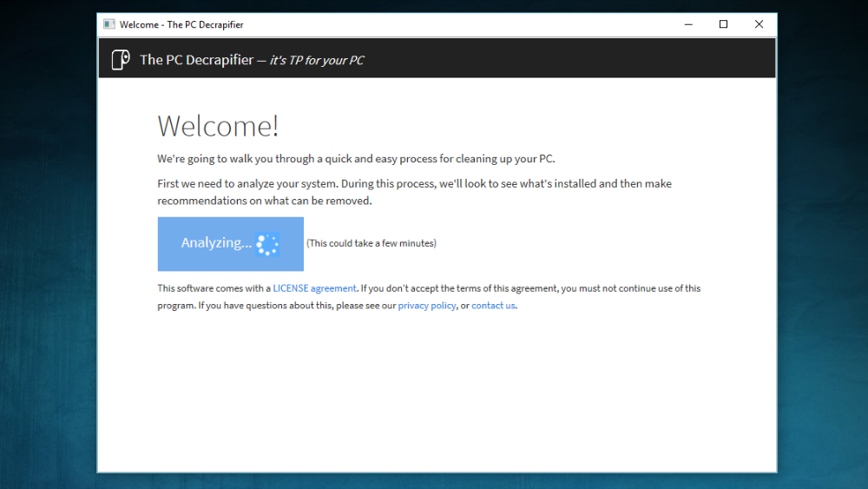Screen dimensions: 868x489
Task: Click the "First we need to analyze" paragraph
Action: (x=415, y=192)
